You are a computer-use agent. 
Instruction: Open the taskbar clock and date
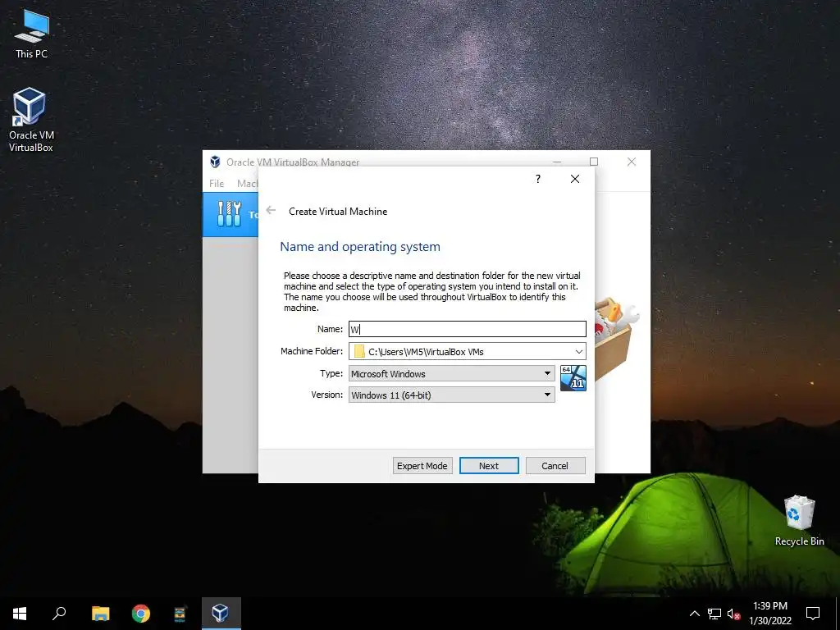769,614
